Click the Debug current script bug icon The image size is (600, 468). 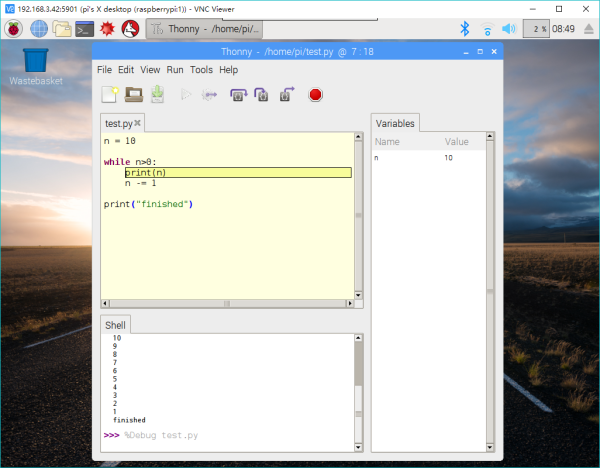209,95
